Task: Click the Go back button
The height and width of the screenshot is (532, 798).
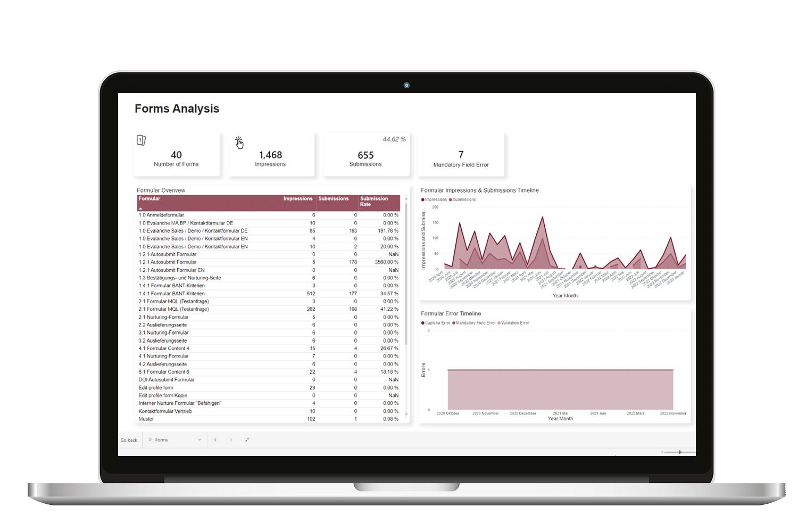Action: click(129, 440)
